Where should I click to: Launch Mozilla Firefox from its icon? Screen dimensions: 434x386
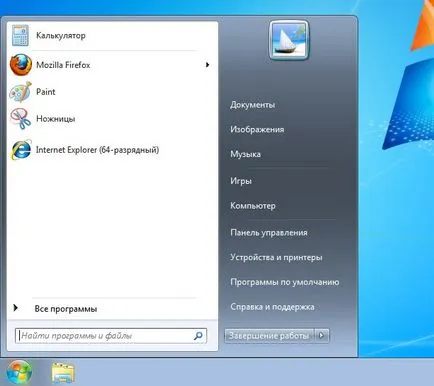pyautogui.click(x=21, y=65)
